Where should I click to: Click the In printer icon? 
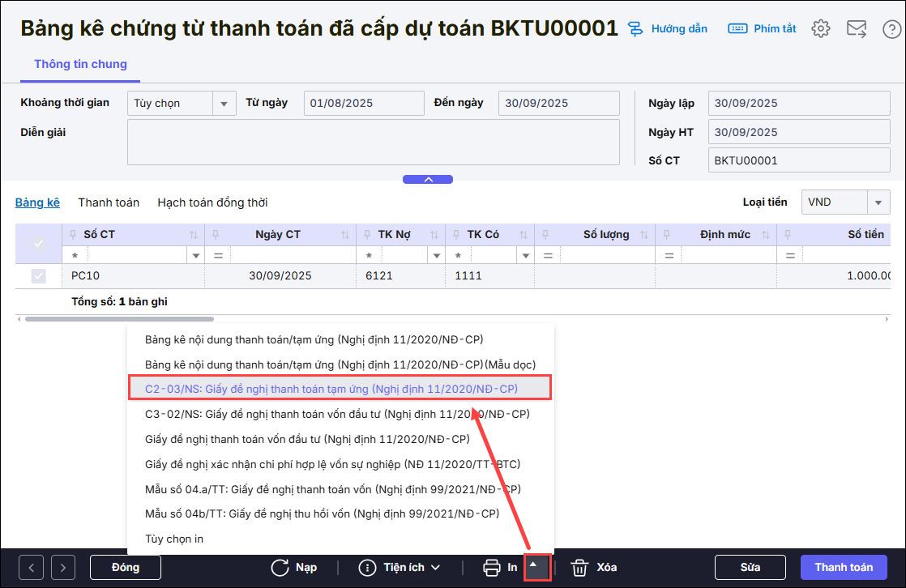pyautogui.click(x=491, y=567)
